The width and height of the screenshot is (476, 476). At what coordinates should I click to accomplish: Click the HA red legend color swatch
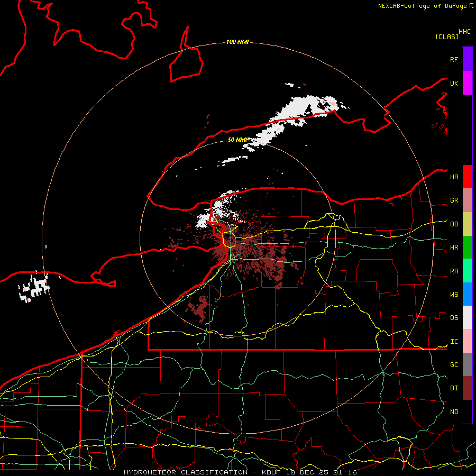[x=467, y=177]
